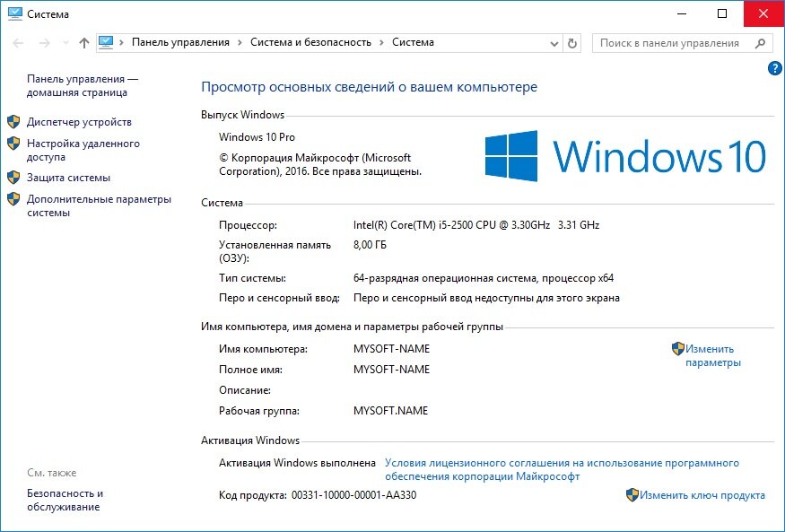Click the MYSOFT-NAME value beside Имя компьютера

coord(391,349)
